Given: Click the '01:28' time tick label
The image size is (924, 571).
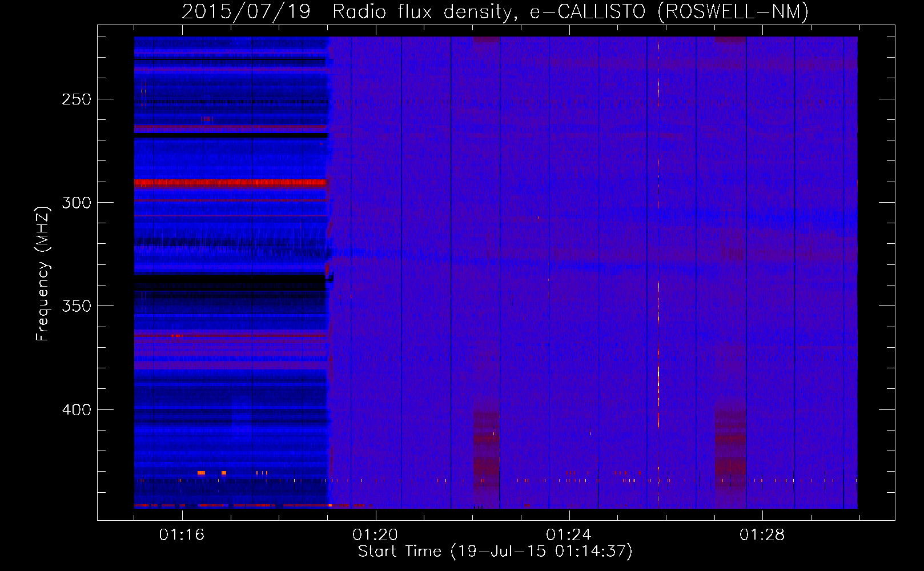Looking at the screenshot, I should [762, 535].
